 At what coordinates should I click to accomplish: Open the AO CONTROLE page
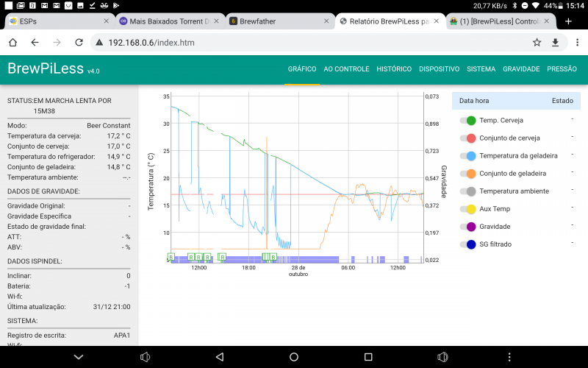pyautogui.click(x=346, y=69)
